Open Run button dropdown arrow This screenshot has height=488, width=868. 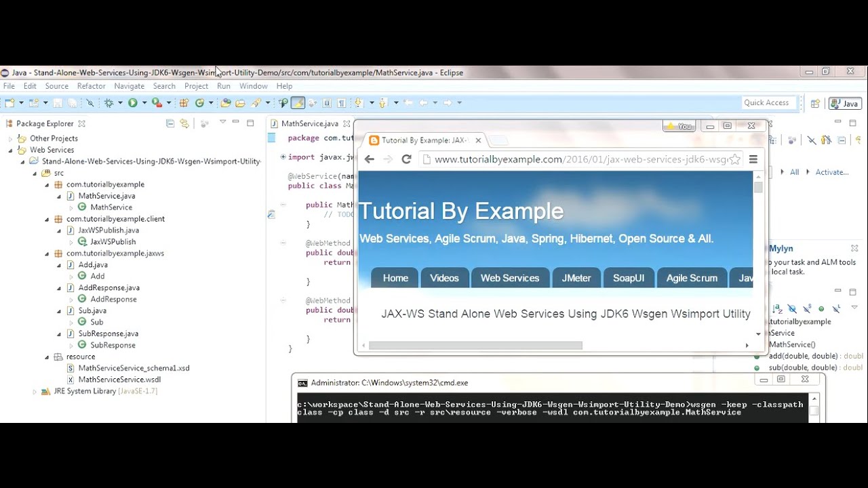[144, 103]
